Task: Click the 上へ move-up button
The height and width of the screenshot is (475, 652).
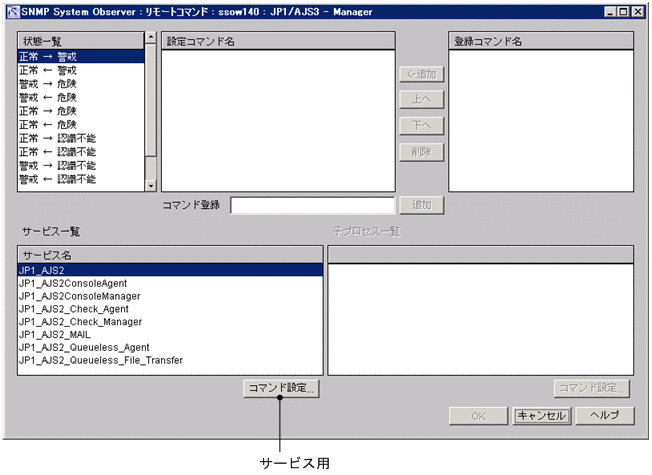Action: pyautogui.click(x=422, y=99)
